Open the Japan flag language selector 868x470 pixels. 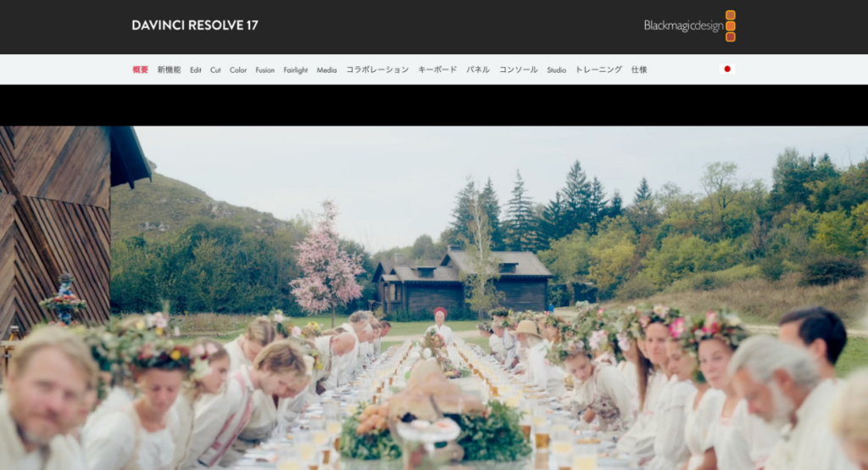(x=726, y=70)
